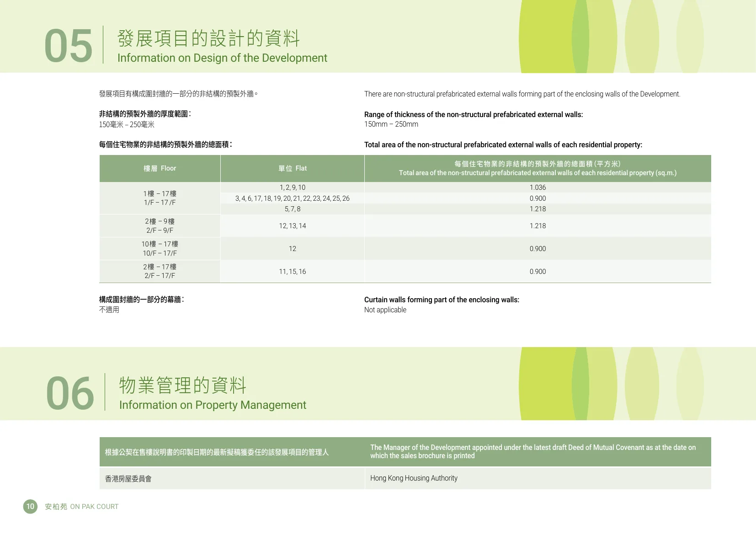Click the large section number 06
This screenshot has height=535, width=756.
[70, 393]
